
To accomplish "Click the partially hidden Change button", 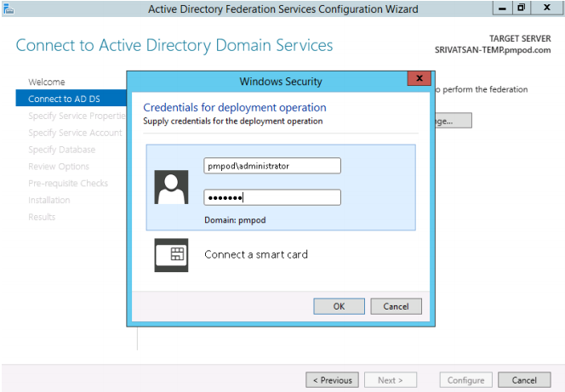I will [454, 121].
